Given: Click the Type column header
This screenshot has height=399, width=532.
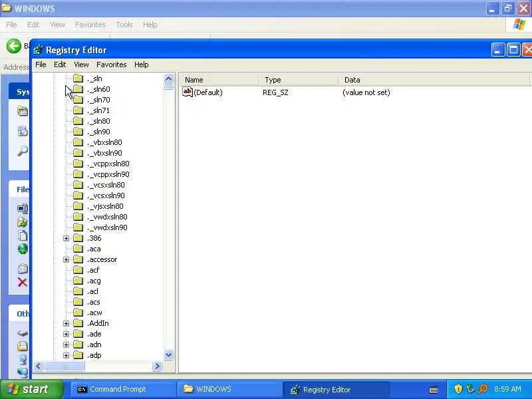Looking at the screenshot, I should tap(298, 80).
